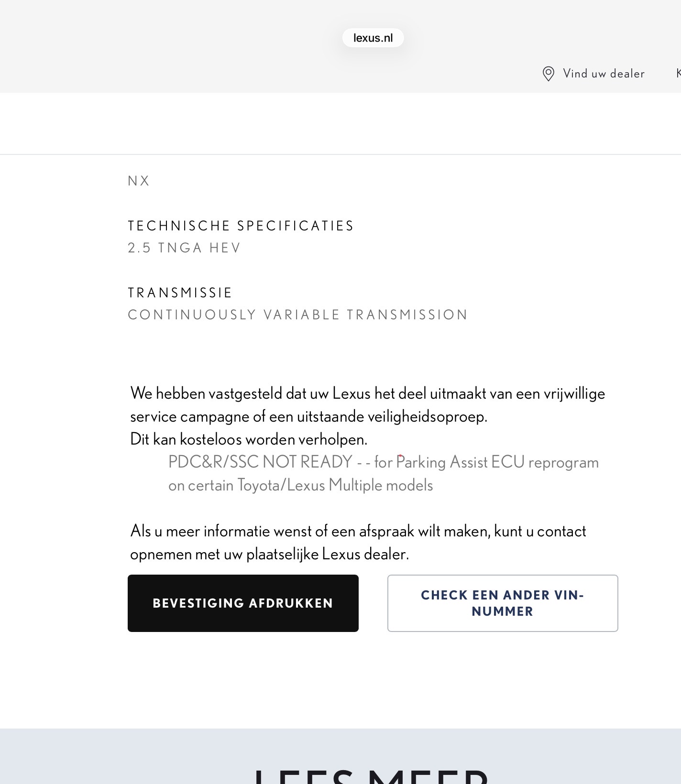Click the service campagne veiligheidsoproep line

click(308, 416)
